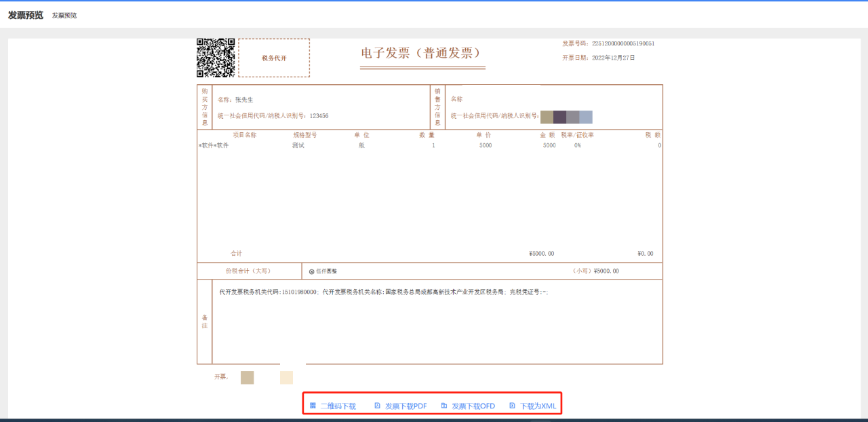The width and height of the screenshot is (868, 422).
Task: Click the 下载为XML link
Action: [538, 406]
